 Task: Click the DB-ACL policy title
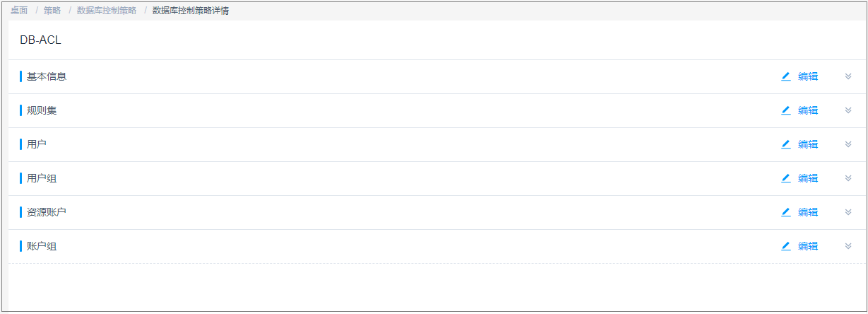click(40, 40)
